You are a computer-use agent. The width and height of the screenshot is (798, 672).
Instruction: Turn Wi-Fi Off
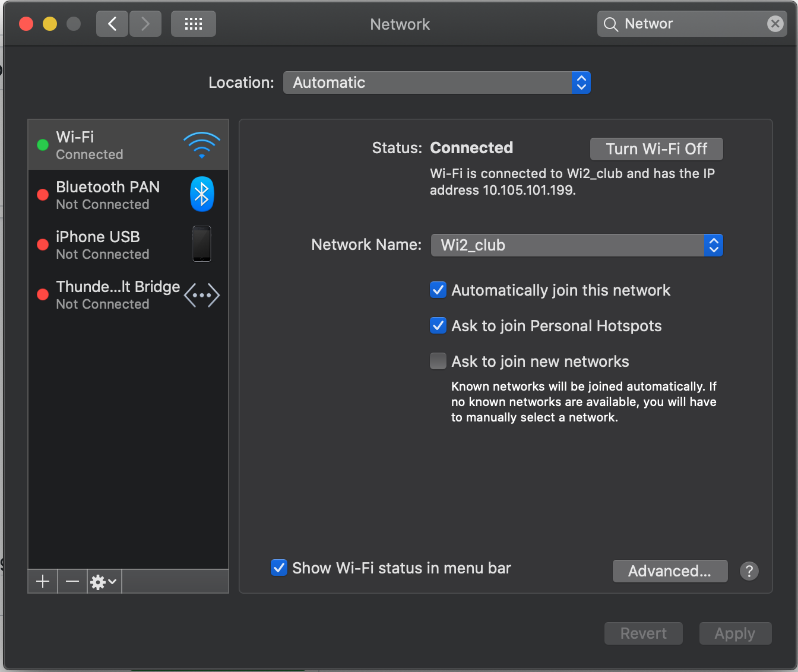(x=657, y=149)
